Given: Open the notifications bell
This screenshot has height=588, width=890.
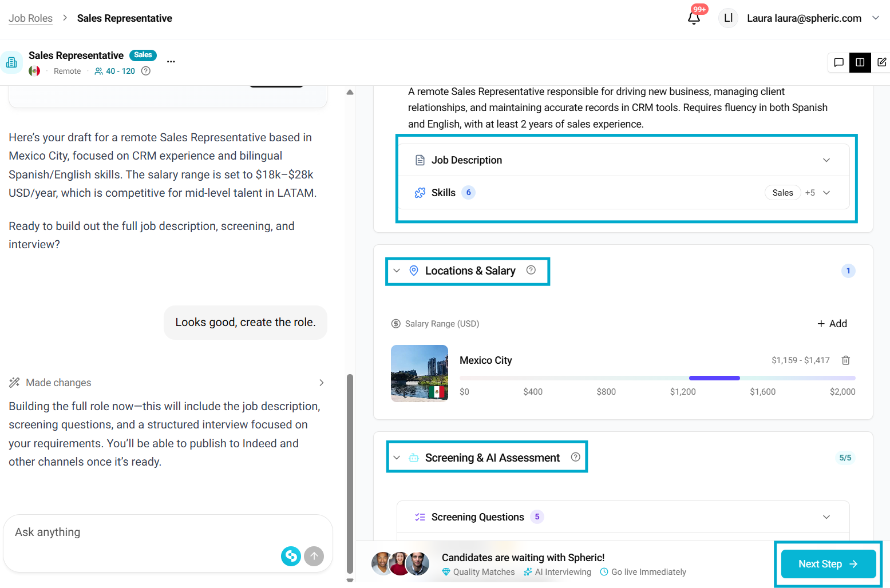Looking at the screenshot, I should click(x=694, y=18).
